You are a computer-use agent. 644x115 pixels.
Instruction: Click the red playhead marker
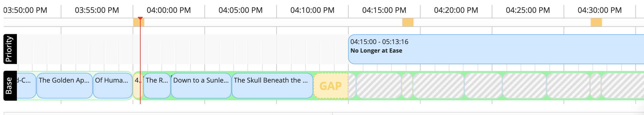click(140, 19)
